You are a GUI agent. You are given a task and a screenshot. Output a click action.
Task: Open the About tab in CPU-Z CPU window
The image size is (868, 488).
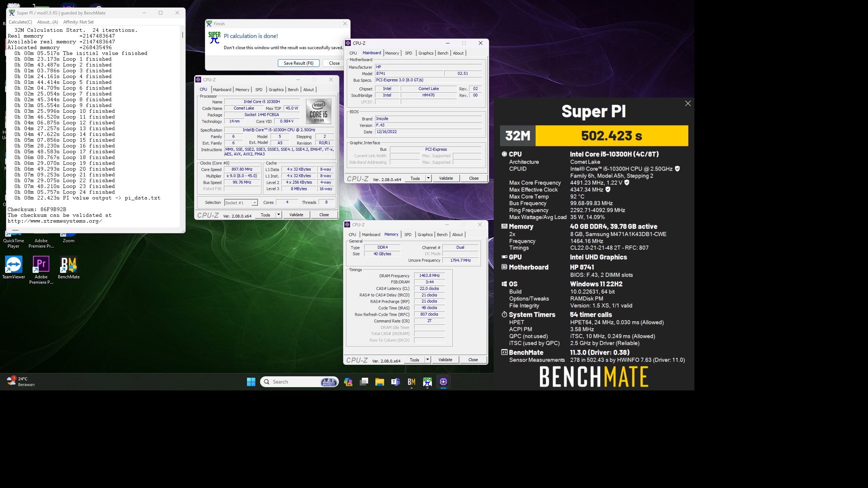pos(309,90)
